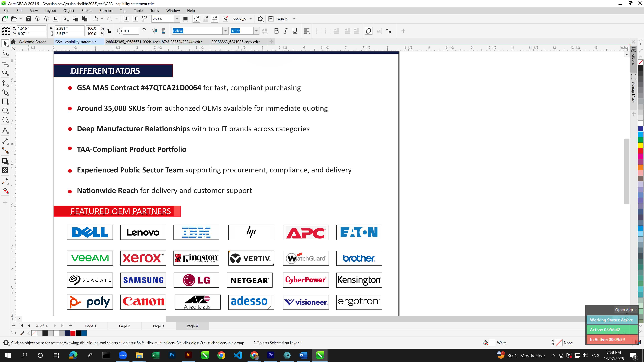
Task: Toggle Show Rulers button
Action: (196, 19)
